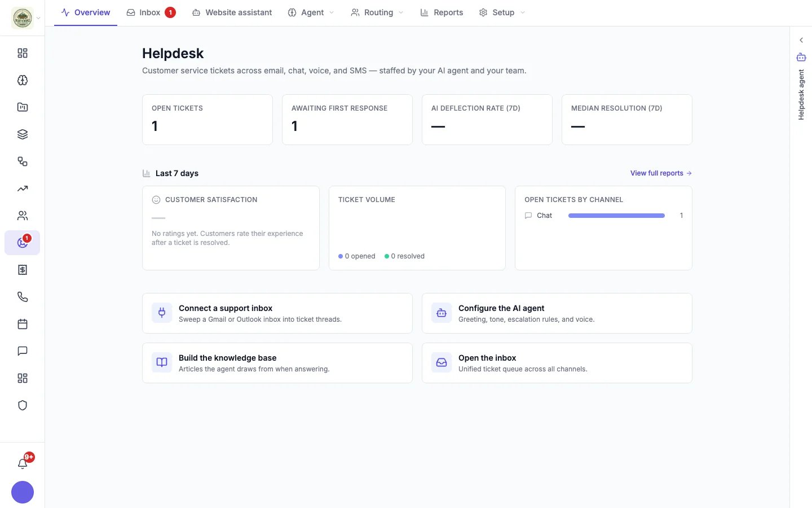Follow the View full reports link
Viewport: 812px width, 508px height.
coord(661,173)
